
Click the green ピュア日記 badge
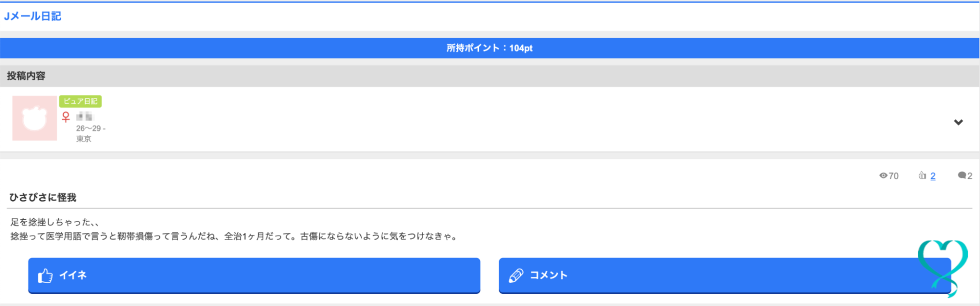[x=81, y=101]
